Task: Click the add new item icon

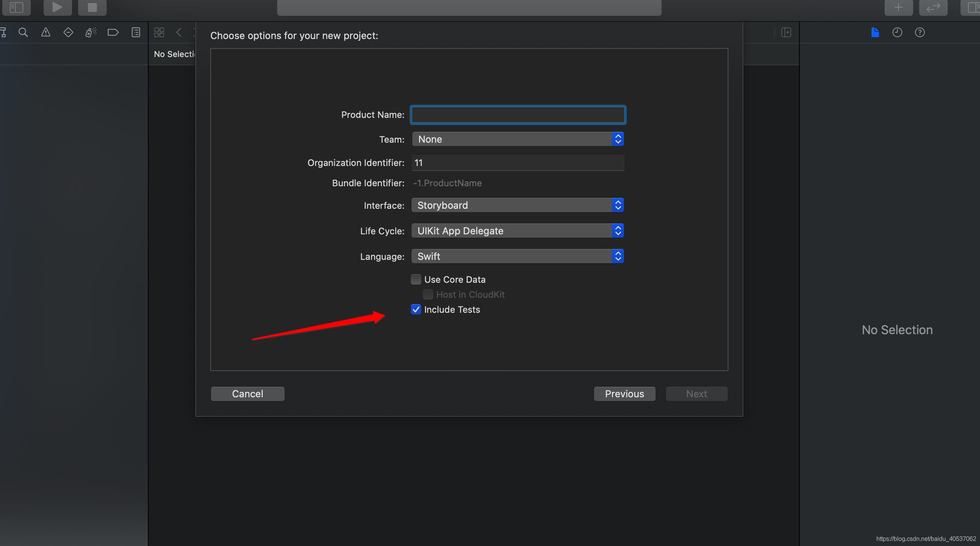Action: click(897, 8)
